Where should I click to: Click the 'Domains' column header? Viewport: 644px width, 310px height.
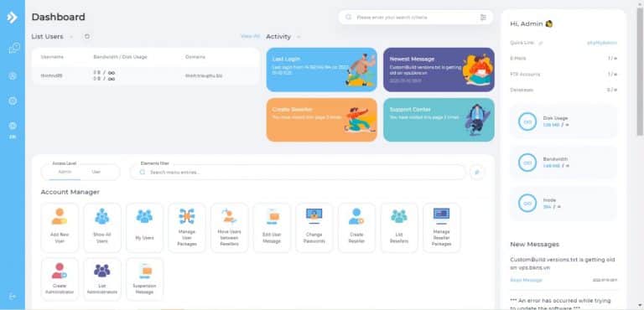click(x=195, y=57)
